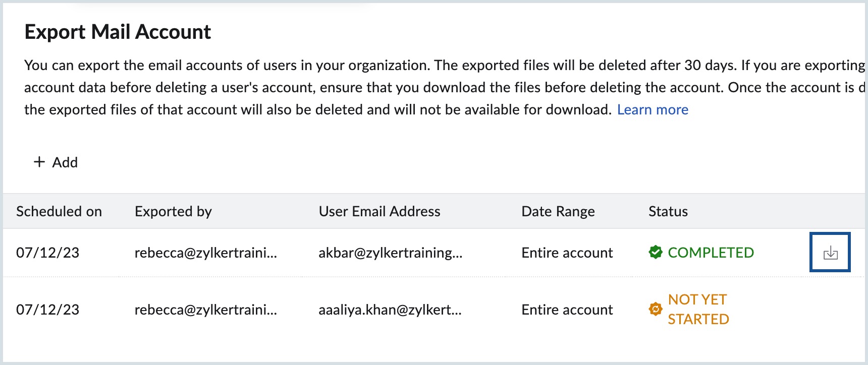Image resolution: width=868 pixels, height=365 pixels.
Task: Select the Status column header
Action: pos(667,211)
